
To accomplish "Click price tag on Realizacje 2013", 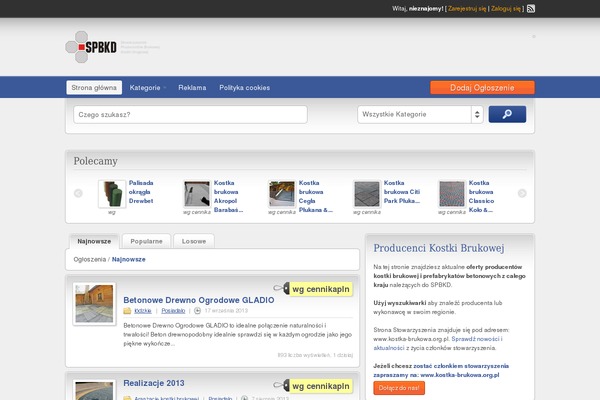I will point(313,386).
